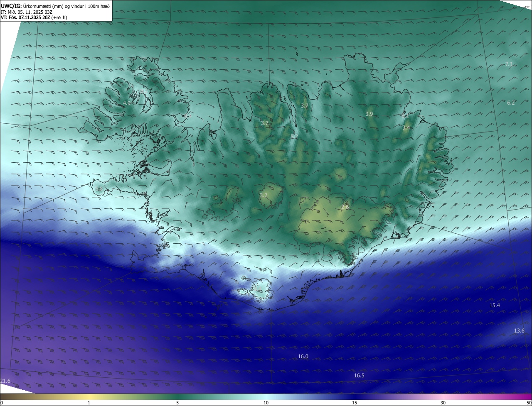This screenshot has height=406, width=532.
Task: Click the colour scale tick labelled 30
Action: [443, 403]
